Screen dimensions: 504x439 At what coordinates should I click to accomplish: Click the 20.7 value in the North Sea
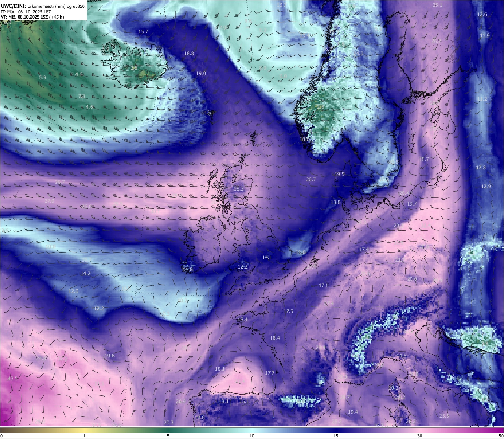point(311,180)
